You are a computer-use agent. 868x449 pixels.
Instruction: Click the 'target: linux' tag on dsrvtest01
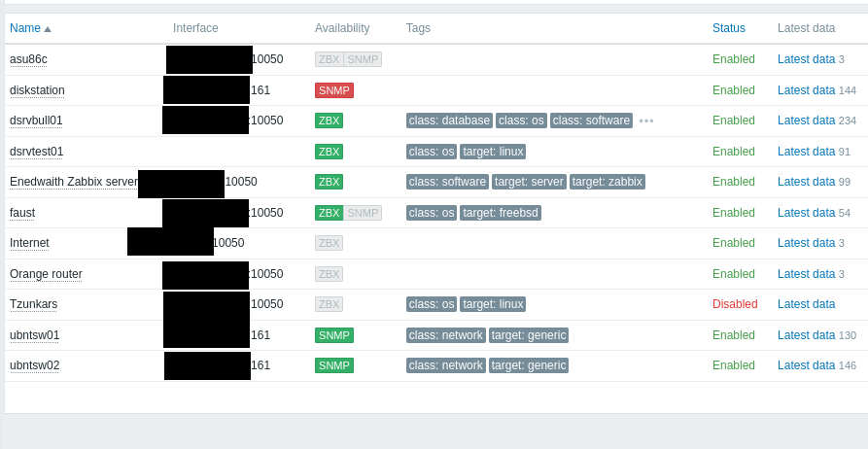click(493, 152)
